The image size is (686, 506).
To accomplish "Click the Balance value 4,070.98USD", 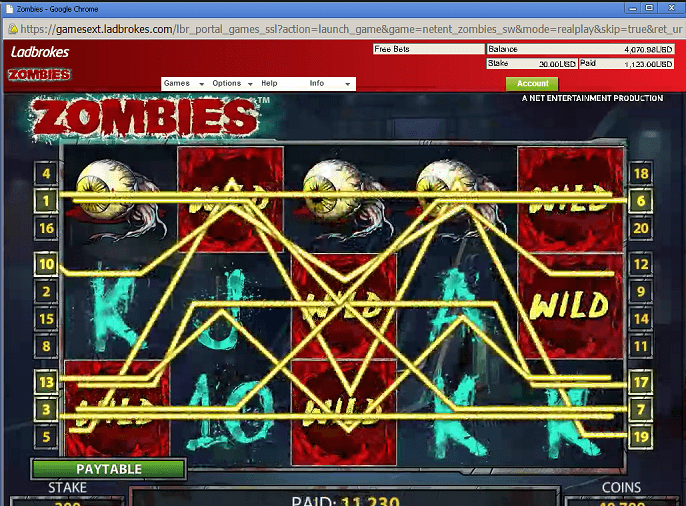I will pos(648,49).
